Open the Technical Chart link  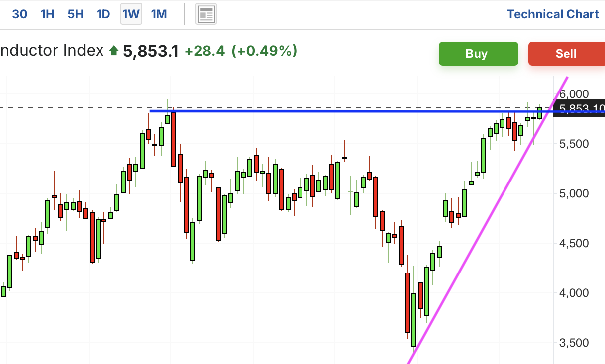[553, 14]
